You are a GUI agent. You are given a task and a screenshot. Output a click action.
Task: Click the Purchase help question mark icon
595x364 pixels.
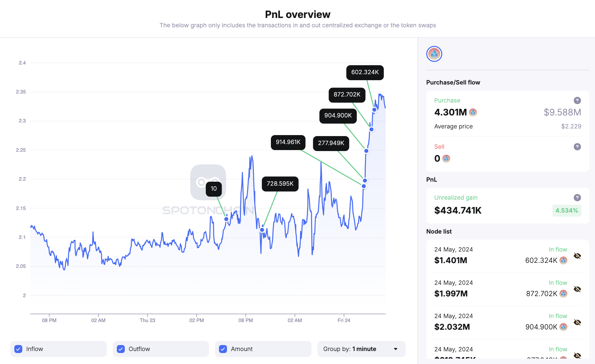pyautogui.click(x=577, y=100)
